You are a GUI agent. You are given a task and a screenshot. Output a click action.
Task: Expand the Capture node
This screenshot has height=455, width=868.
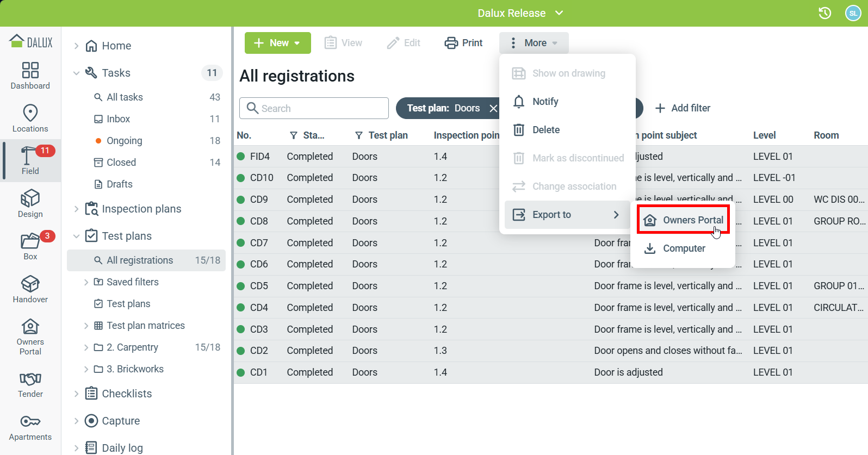point(77,421)
